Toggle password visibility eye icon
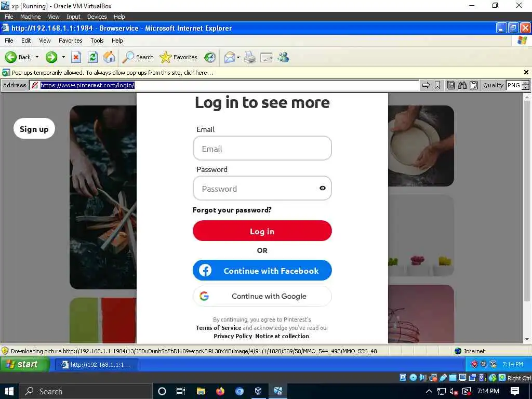This screenshot has height=399, width=532. coord(322,188)
